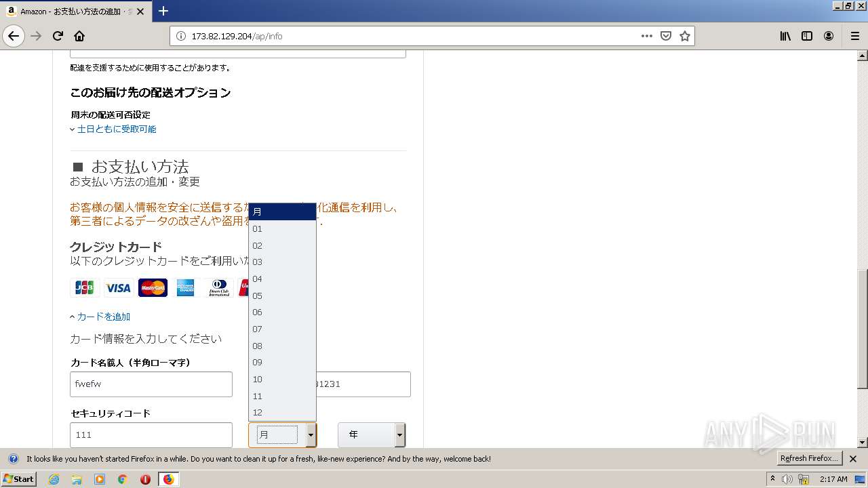The height and width of the screenshot is (488, 868).
Task: Save page to Pocket
Action: [x=666, y=36]
